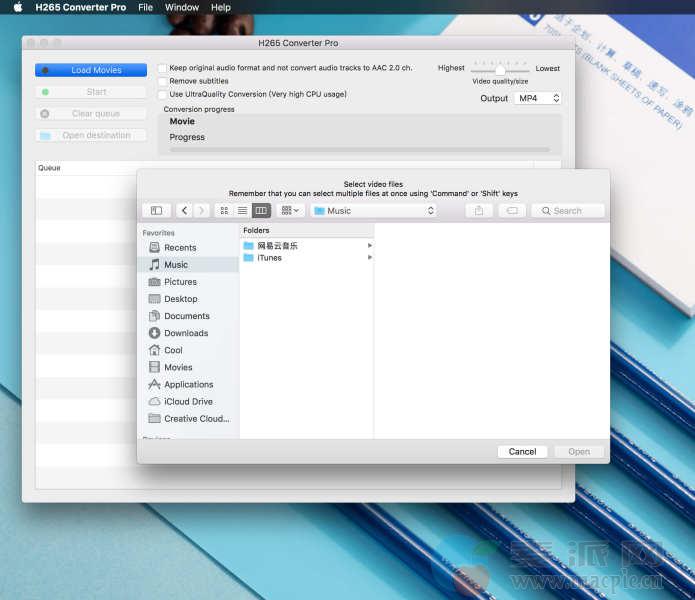Enable UltraQuality Conversion checkbox
This screenshot has height=600, width=695.
162,94
